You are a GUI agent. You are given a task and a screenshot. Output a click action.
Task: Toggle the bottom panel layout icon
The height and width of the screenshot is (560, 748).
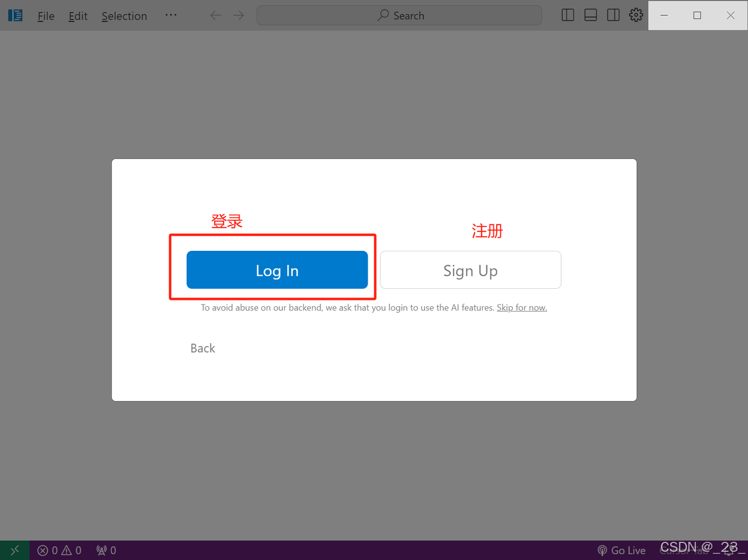(x=590, y=15)
